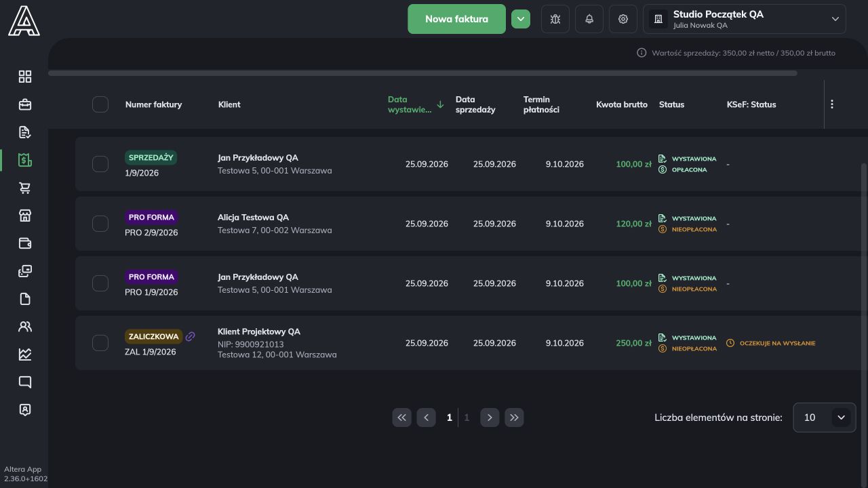Click the ZALICZKOWA invoice type badge
Image resolution: width=868 pixels, height=488 pixels.
153,337
